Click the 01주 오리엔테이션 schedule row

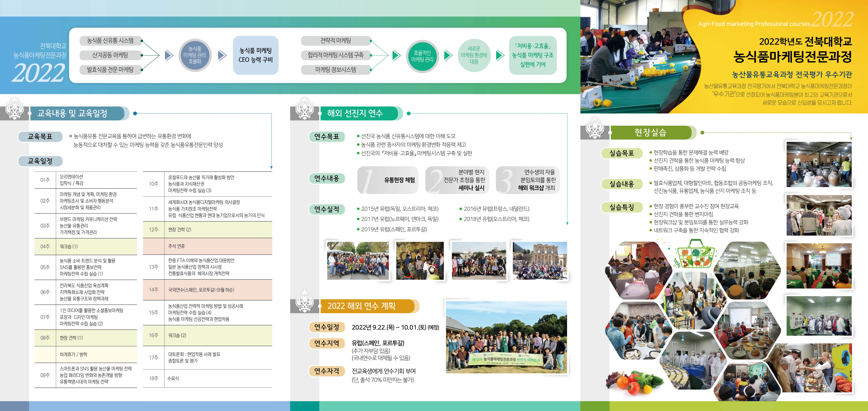point(86,180)
